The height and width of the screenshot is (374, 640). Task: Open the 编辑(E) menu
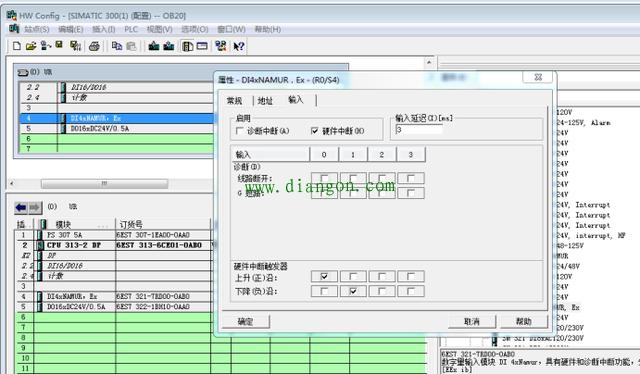[71, 29]
